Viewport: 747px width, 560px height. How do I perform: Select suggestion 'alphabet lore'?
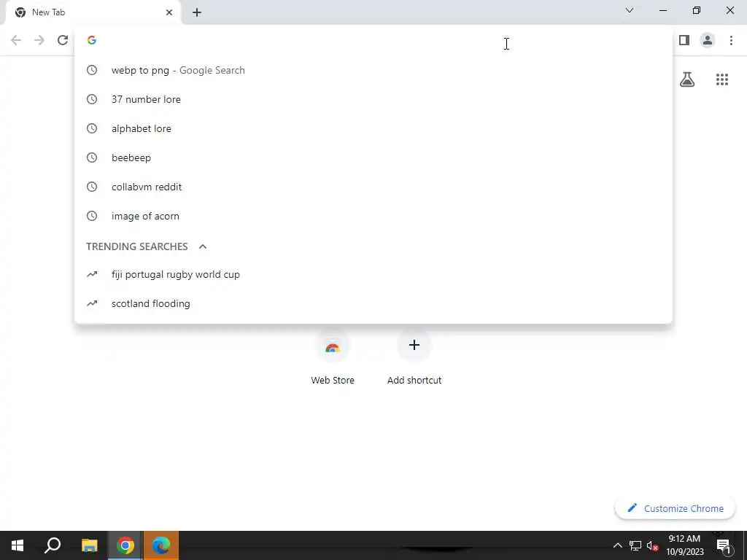[373, 128]
